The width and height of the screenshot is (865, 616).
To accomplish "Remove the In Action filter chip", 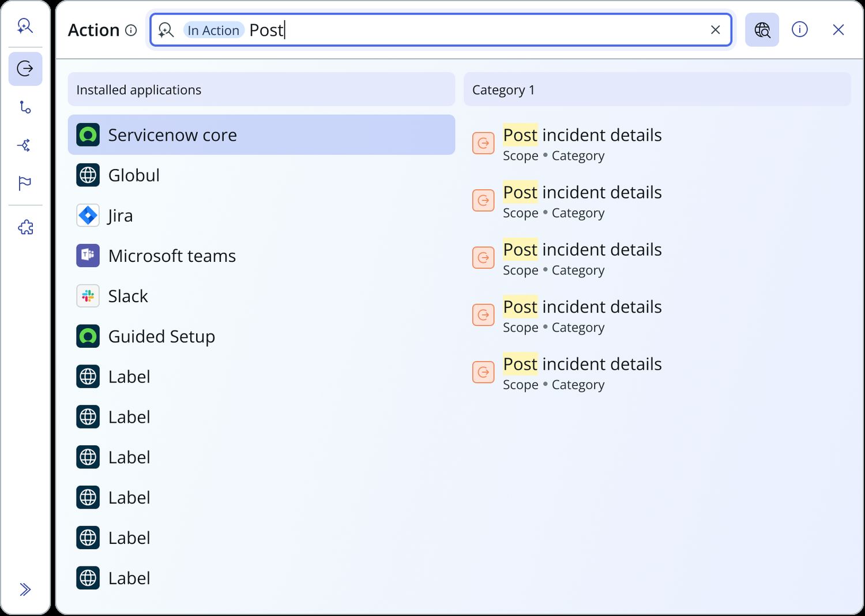I will [213, 30].
